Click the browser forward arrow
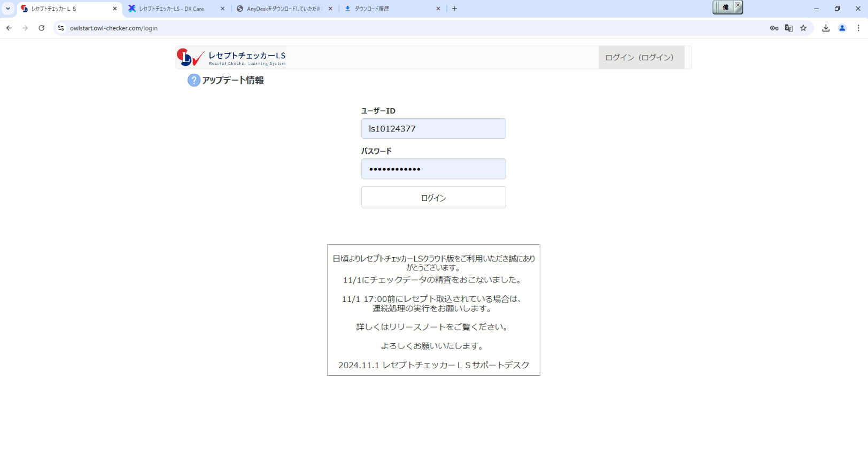Image resolution: width=868 pixels, height=473 pixels. tap(25, 28)
